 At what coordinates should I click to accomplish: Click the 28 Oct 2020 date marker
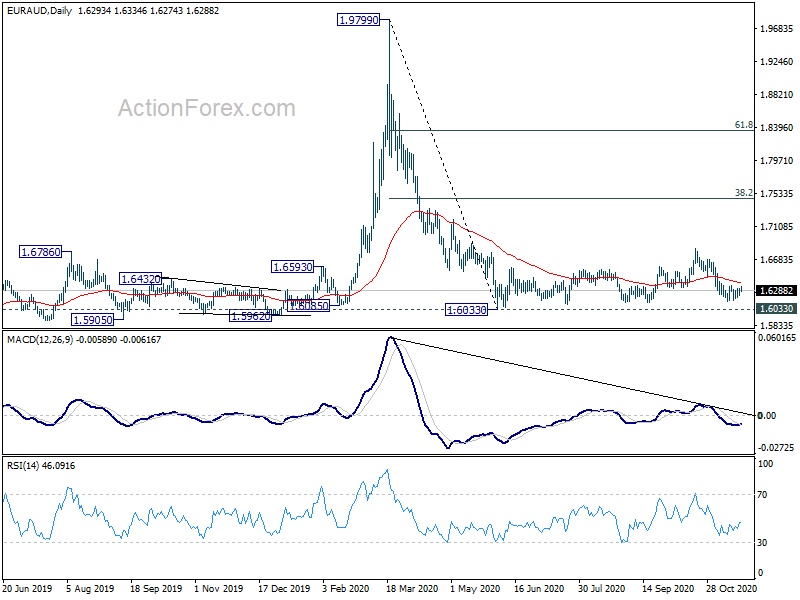coord(732,588)
